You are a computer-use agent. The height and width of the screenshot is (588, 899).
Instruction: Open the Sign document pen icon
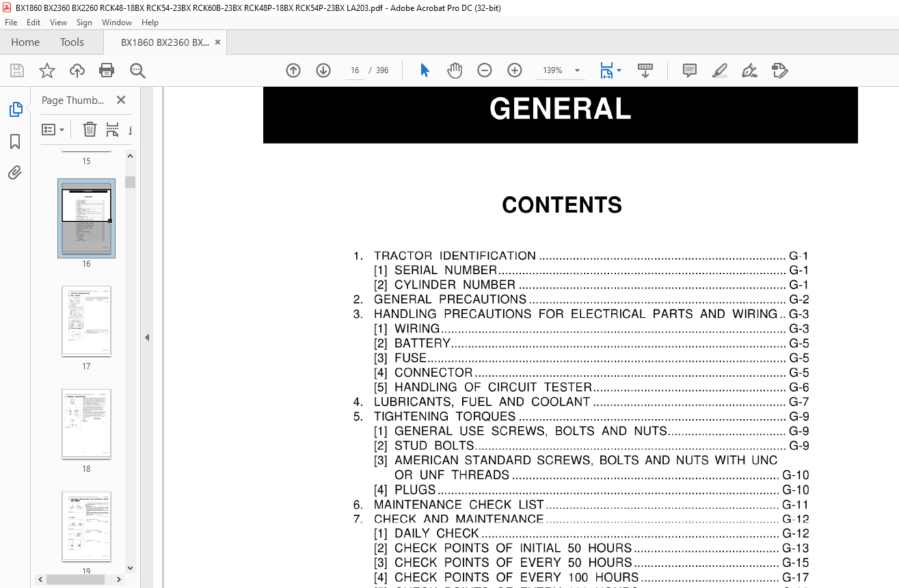(749, 70)
